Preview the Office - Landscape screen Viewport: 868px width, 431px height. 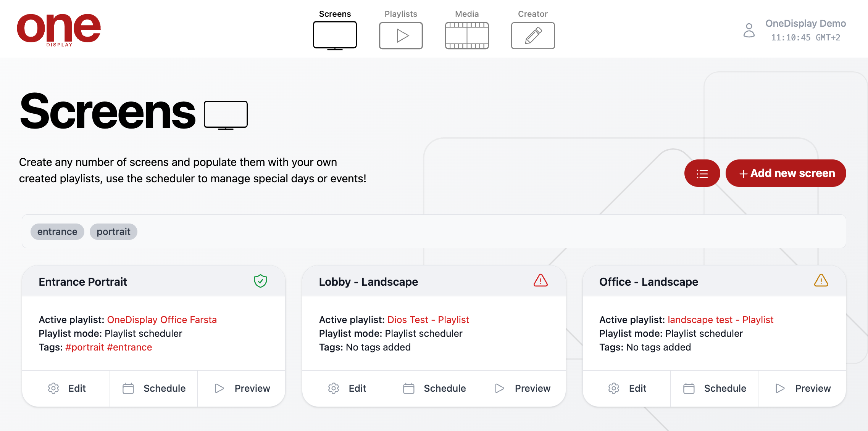802,388
